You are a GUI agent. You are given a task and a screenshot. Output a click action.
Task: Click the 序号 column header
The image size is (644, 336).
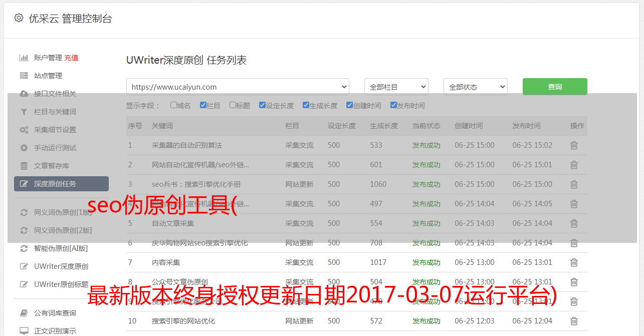[135, 126]
